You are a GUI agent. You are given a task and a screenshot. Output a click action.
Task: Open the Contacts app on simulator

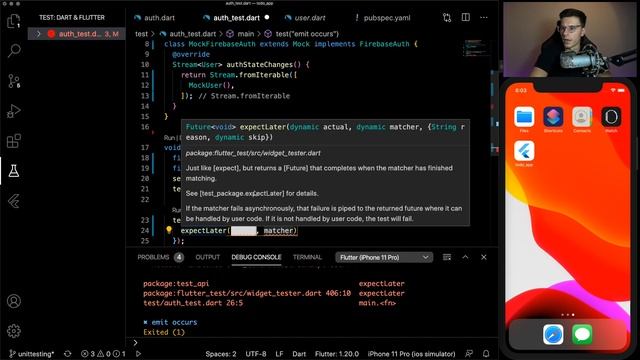coord(582,117)
